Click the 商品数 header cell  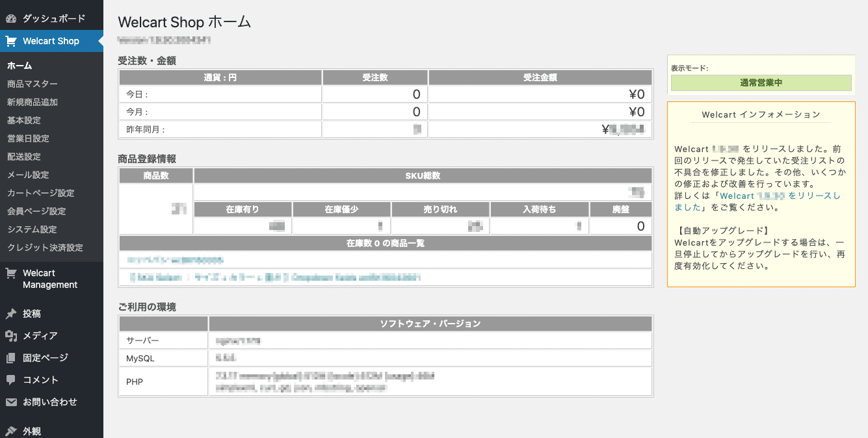156,175
